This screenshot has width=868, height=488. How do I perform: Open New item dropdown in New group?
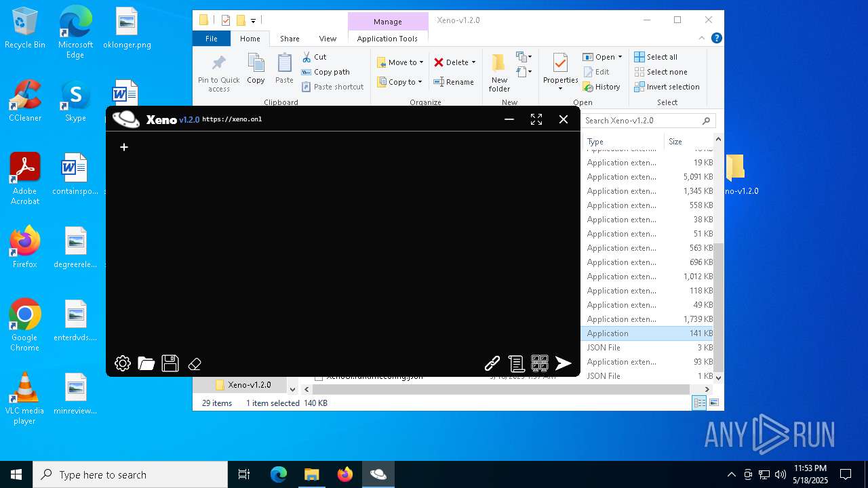point(524,57)
